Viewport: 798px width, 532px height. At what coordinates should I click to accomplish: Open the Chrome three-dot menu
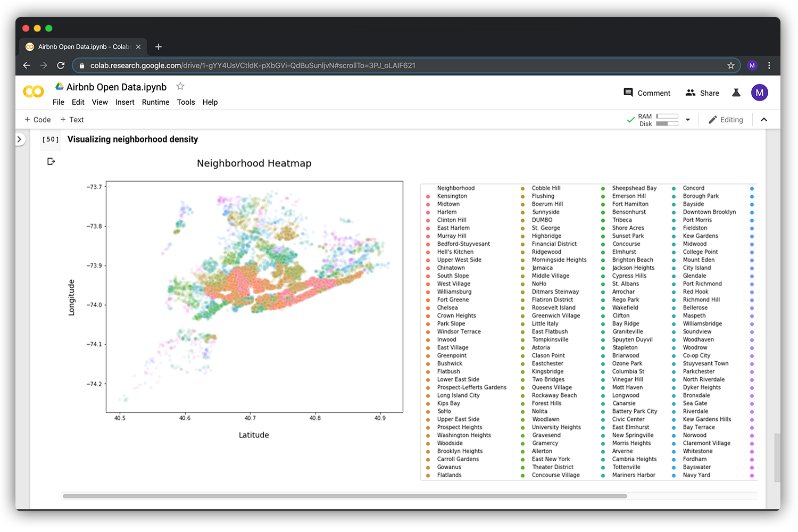(x=769, y=65)
